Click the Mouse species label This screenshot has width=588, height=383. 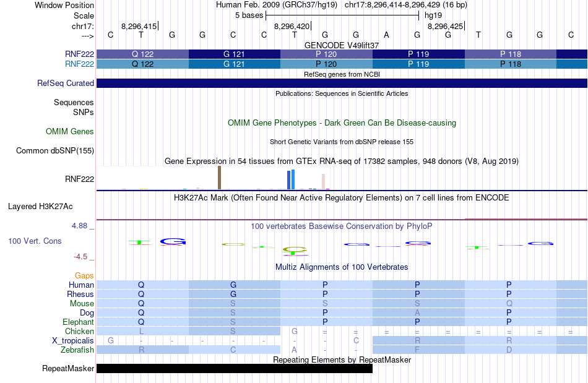82,304
